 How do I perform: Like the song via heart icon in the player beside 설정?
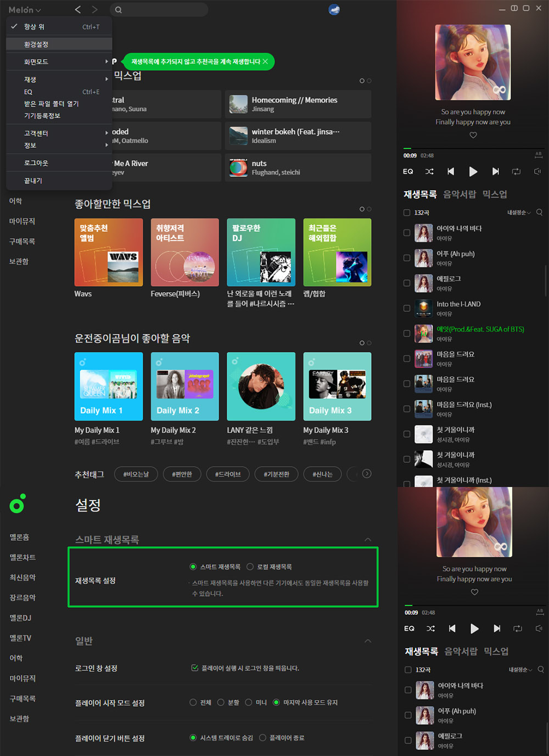(474, 592)
